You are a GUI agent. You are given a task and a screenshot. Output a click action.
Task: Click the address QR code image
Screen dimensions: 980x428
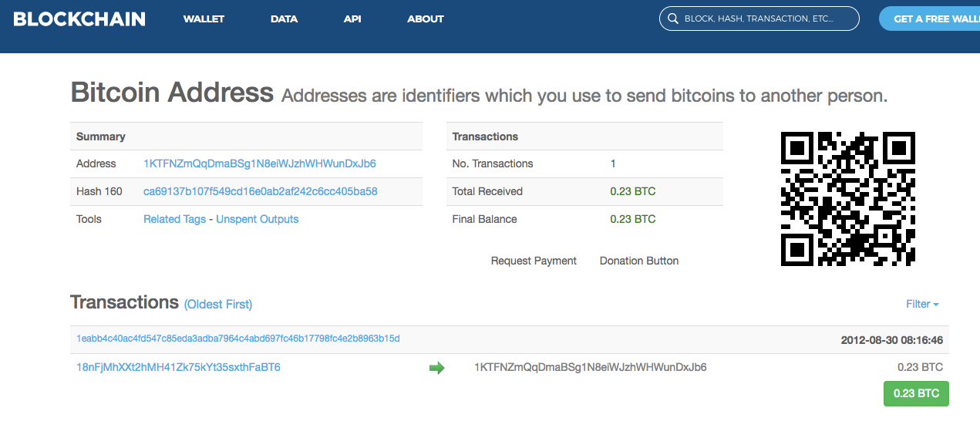(x=847, y=199)
